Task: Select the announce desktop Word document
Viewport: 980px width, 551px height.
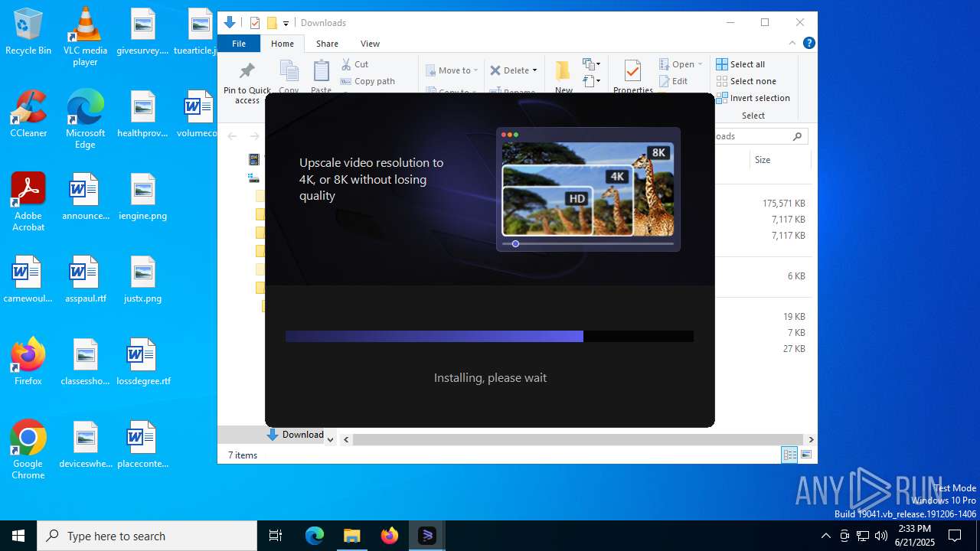Action: (85, 197)
